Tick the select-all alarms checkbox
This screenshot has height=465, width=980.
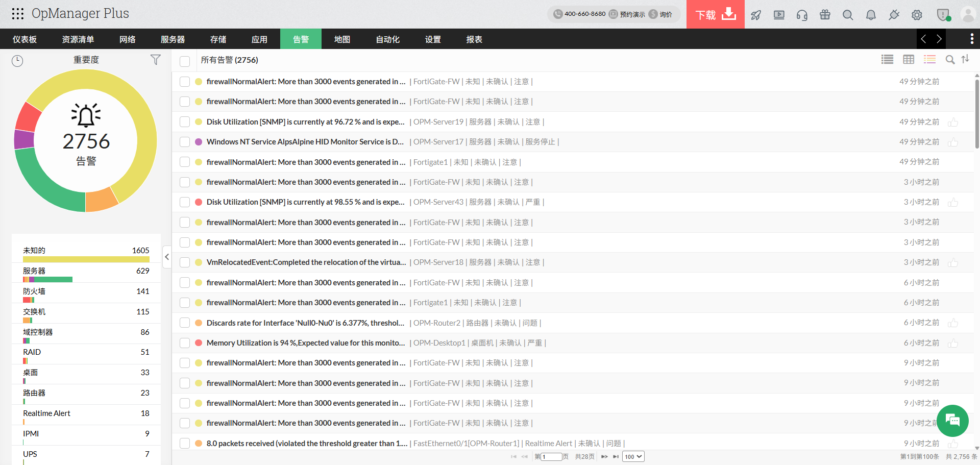[x=185, y=61]
